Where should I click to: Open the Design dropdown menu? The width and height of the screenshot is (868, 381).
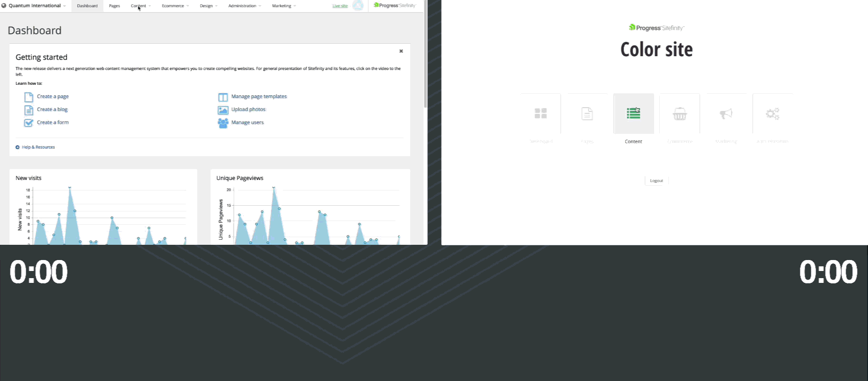pos(208,6)
